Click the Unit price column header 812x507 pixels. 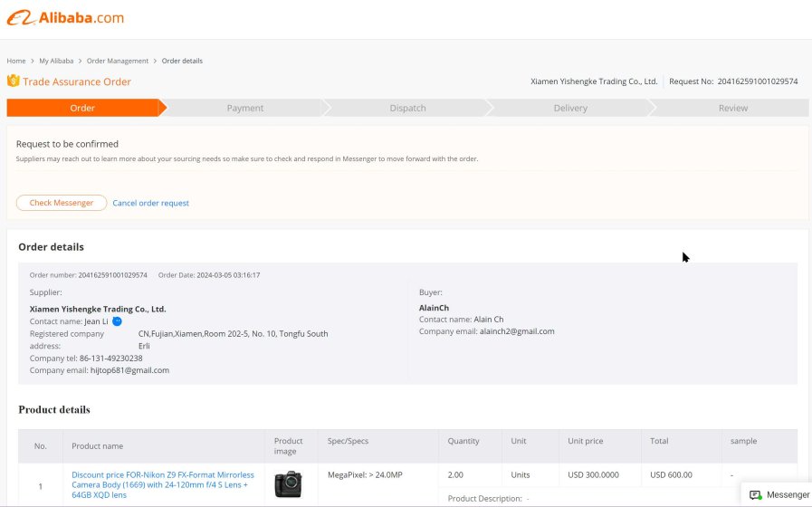(585, 441)
